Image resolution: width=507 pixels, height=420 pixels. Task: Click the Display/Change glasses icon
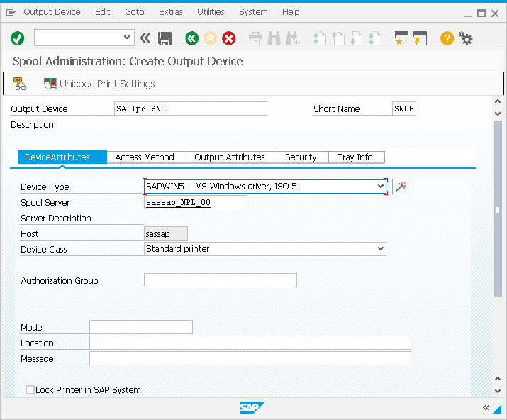pyautogui.click(x=19, y=84)
